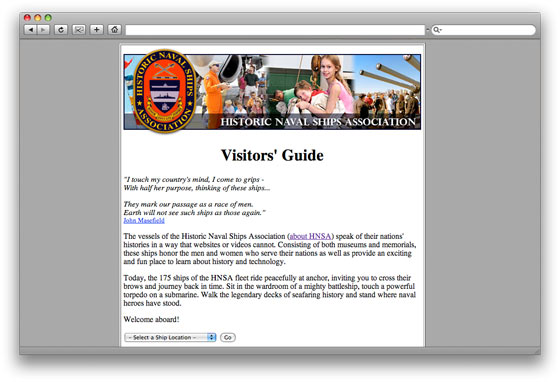Focus the empty address bar
560x382 pixels.
(x=275, y=30)
